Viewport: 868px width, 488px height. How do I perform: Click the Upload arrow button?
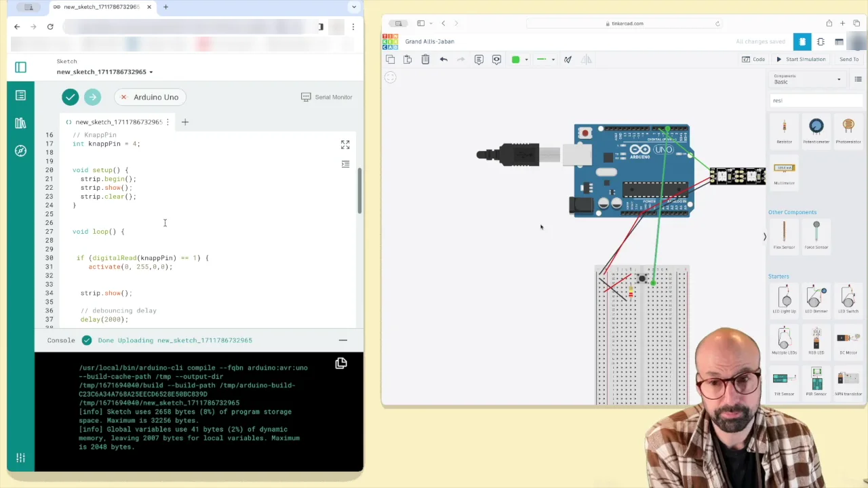click(93, 97)
